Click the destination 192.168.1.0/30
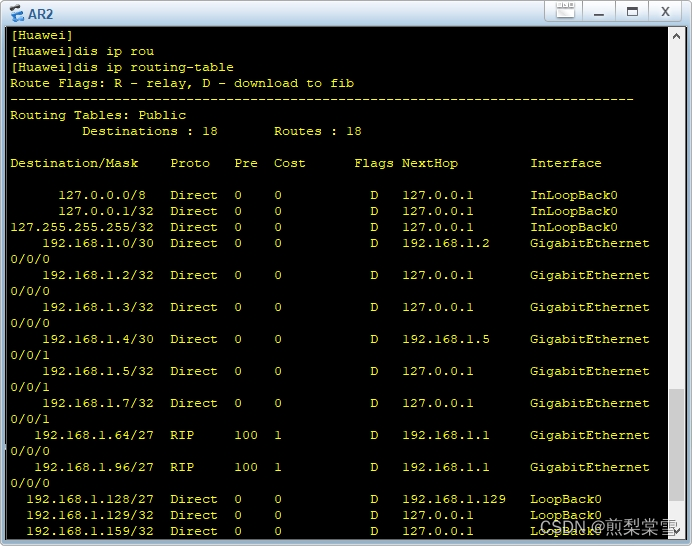 (98, 243)
